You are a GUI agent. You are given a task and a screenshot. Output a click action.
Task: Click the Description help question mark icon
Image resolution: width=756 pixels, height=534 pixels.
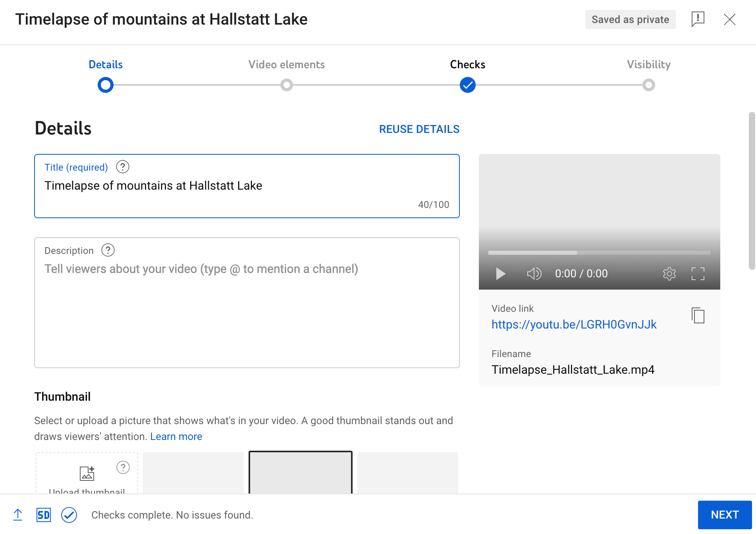(x=108, y=250)
